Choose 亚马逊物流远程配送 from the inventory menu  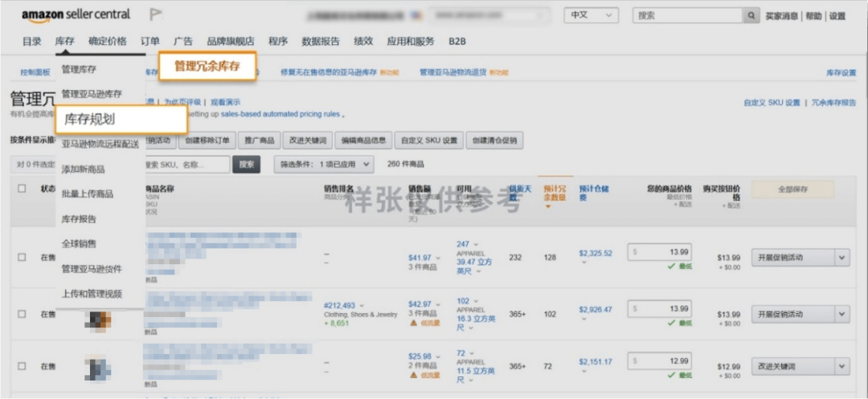100,145
